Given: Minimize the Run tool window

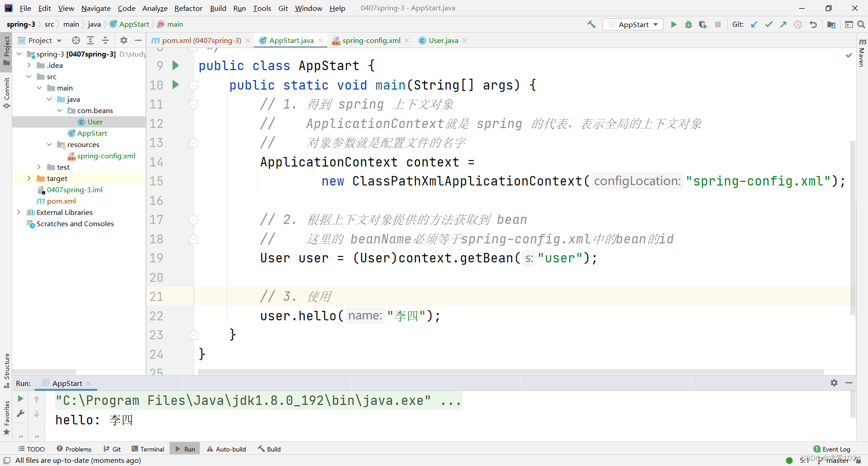Looking at the screenshot, I should pos(849,383).
